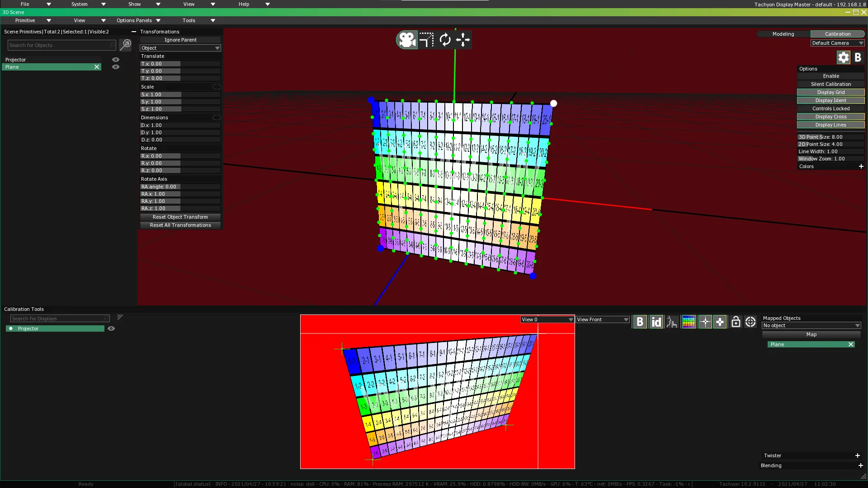Open the Object dropdown in Transformations
The height and width of the screenshot is (488, 868).
(180, 48)
